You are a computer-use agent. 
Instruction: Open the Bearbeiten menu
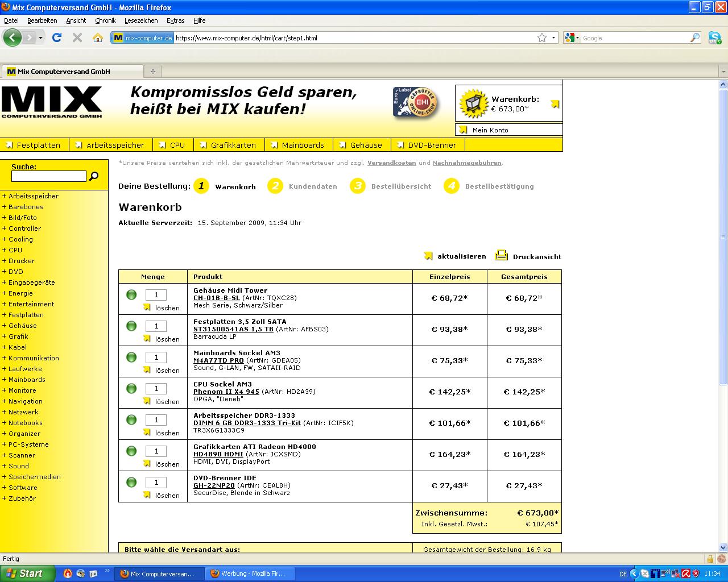(x=42, y=20)
